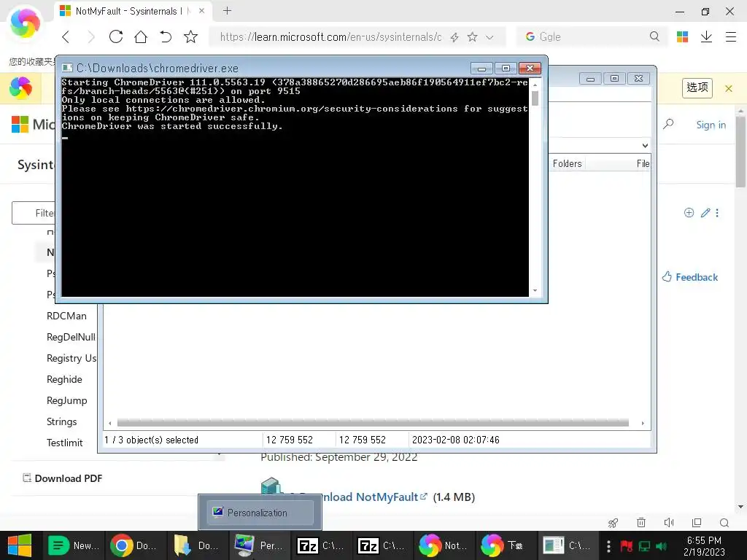Dismiss the yellow notification bar
This screenshot has width=747, height=560.
(729, 88)
